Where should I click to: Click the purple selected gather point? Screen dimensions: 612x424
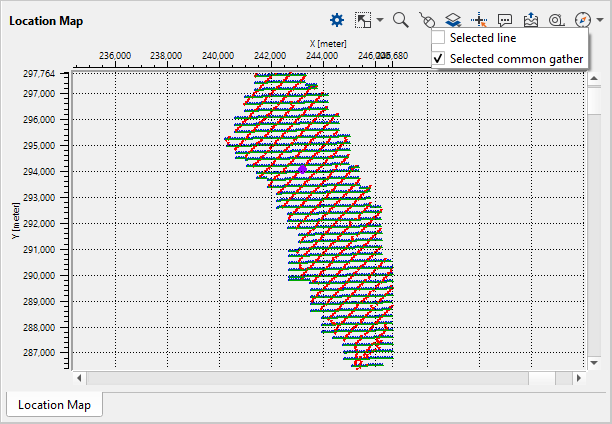coord(302,170)
